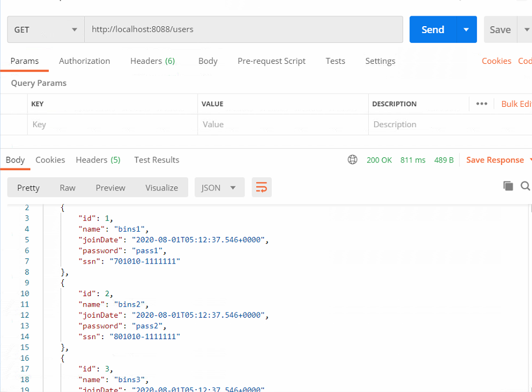Viewport: 532px width, 392px height.
Task: Open search in response body
Action: [x=525, y=186]
